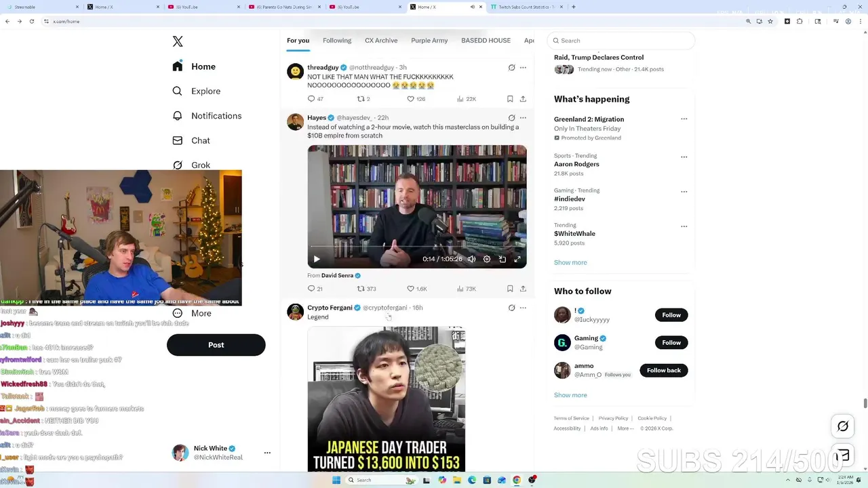Repost the Hayes masterclass post
The height and width of the screenshot is (488, 868).
pyautogui.click(x=366, y=289)
